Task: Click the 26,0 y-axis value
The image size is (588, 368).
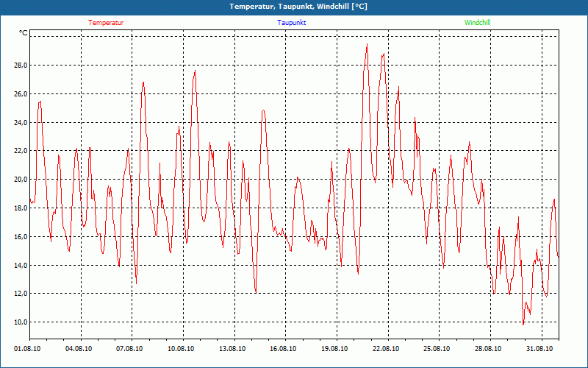Action: tap(21, 94)
